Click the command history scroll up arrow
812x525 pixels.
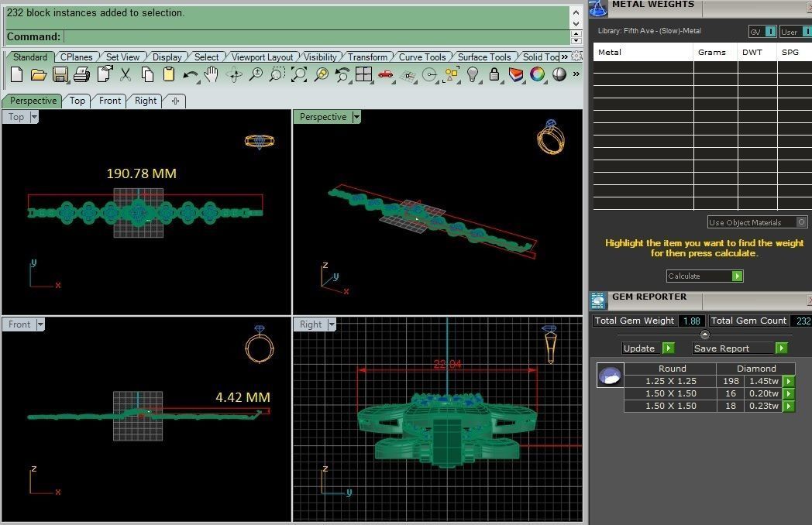(x=576, y=12)
